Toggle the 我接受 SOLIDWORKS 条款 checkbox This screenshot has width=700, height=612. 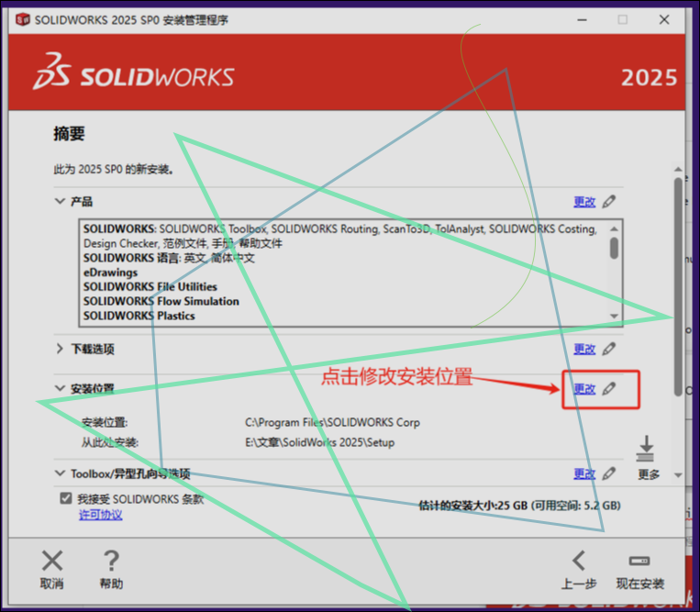(x=66, y=498)
